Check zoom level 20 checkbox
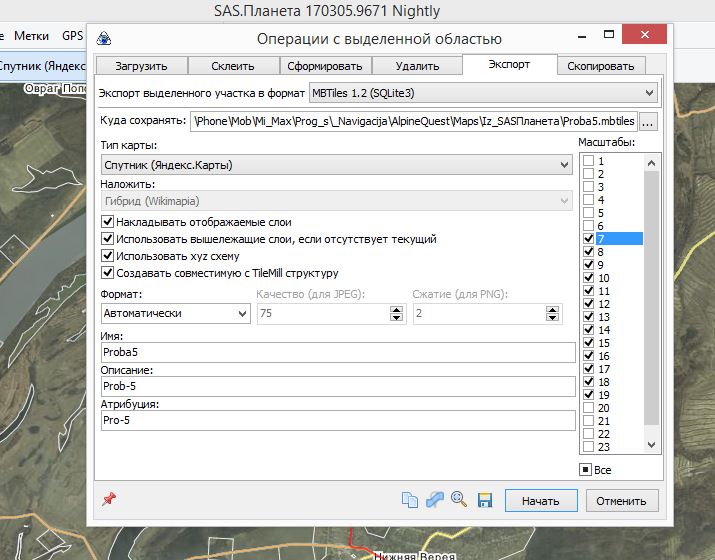This screenshot has width=715, height=560. pyautogui.click(x=589, y=408)
